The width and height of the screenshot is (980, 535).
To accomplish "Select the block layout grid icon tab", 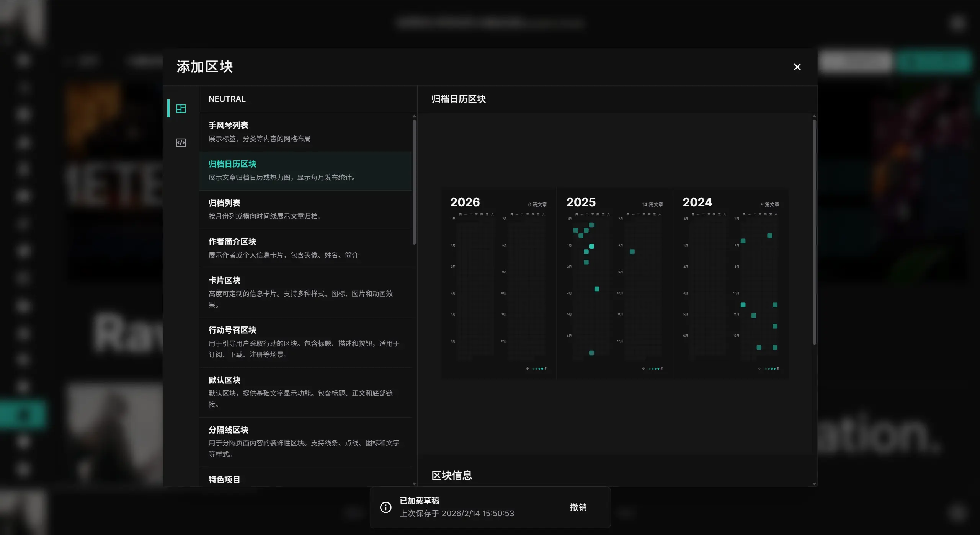I will [x=181, y=109].
